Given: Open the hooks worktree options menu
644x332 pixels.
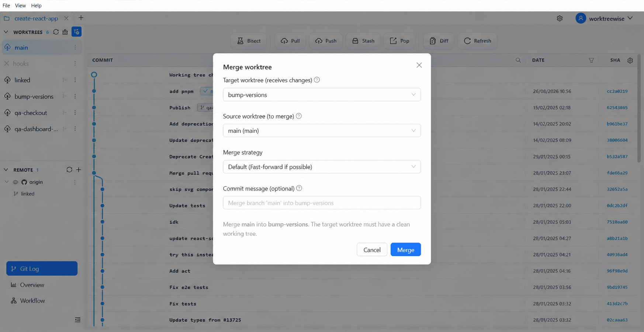Looking at the screenshot, I should point(75,64).
